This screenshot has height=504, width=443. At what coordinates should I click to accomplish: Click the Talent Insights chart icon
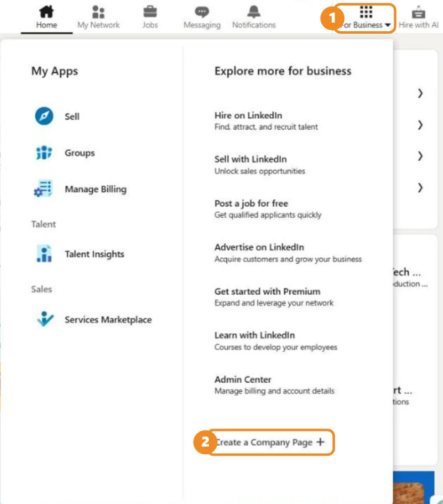click(x=44, y=254)
